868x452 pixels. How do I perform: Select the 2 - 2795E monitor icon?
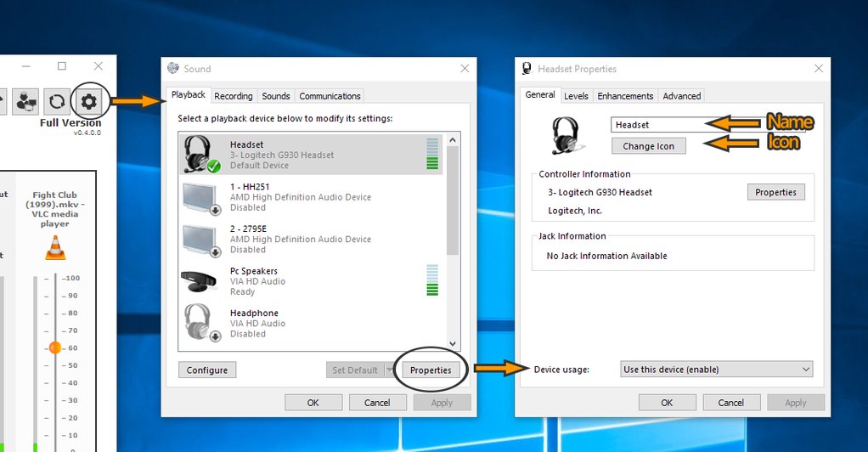tap(201, 240)
